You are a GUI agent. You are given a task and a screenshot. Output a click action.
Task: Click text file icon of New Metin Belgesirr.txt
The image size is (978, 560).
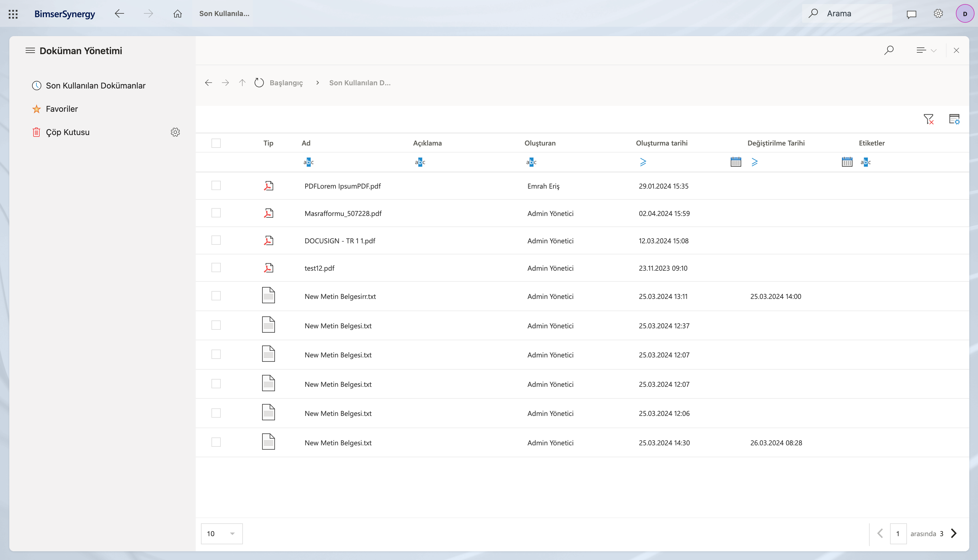click(x=269, y=295)
